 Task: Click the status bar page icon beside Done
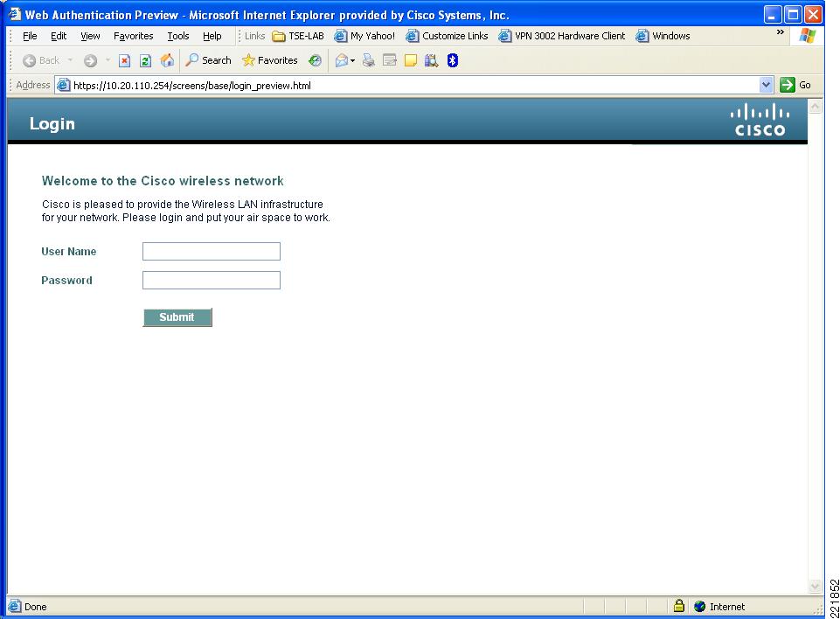click(x=15, y=606)
